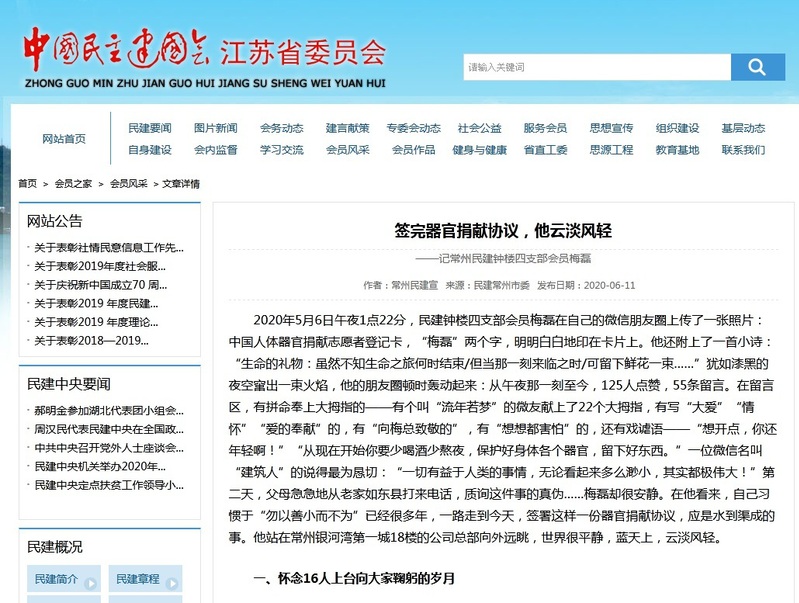This screenshot has width=799, height=603.
Task: Open news 中共中央召开党外人士座谈会...
Action: [109, 448]
